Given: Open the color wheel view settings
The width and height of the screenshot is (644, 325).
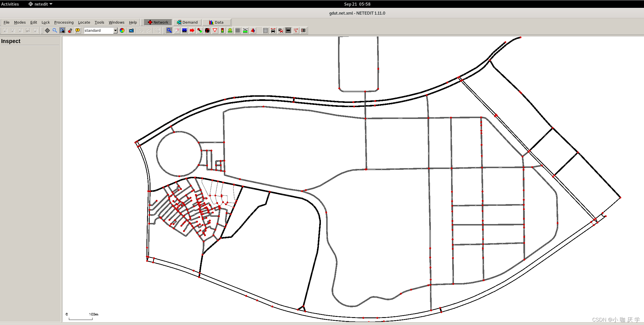Looking at the screenshot, I should (122, 30).
